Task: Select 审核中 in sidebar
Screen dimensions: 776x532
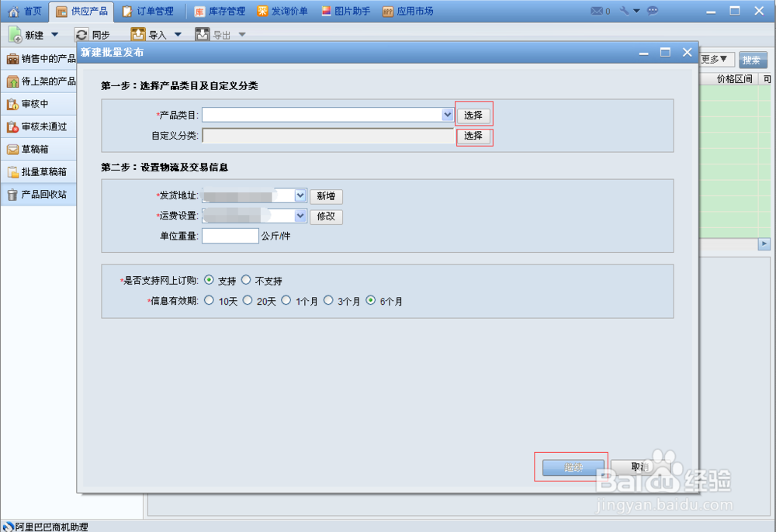Action: point(39,104)
